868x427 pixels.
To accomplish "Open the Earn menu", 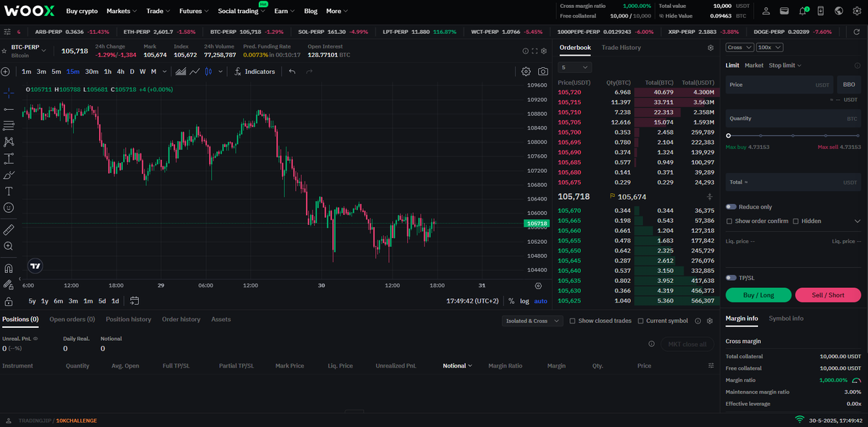I will point(284,11).
